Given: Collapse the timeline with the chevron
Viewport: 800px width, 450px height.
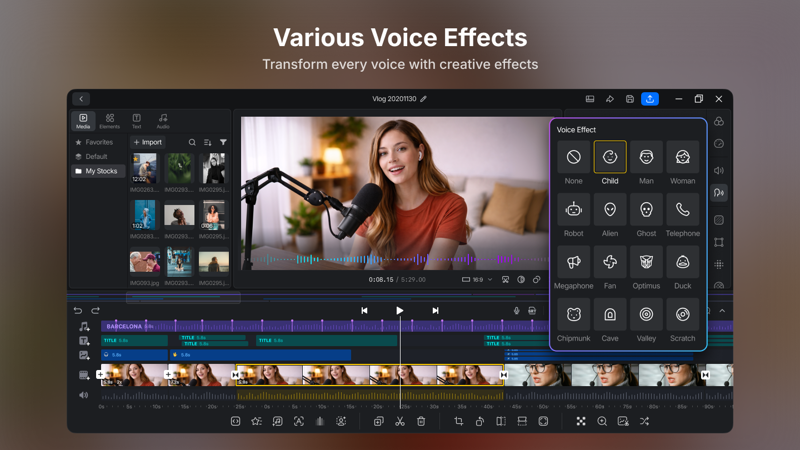Looking at the screenshot, I should [722, 311].
